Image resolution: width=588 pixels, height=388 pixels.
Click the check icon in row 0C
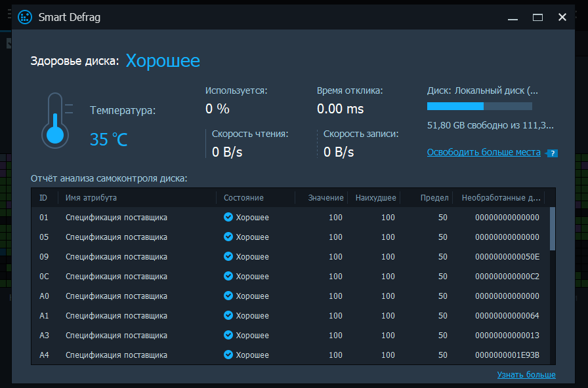pos(228,276)
